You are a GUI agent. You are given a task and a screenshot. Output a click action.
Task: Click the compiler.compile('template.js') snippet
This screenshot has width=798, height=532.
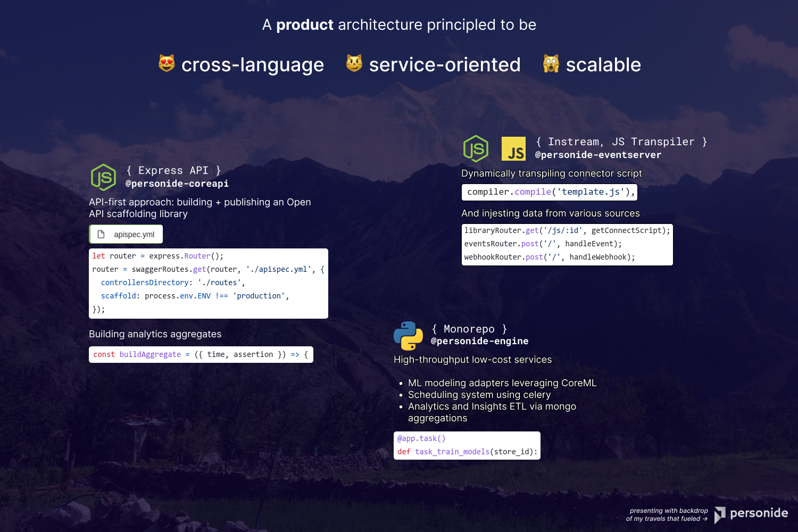click(x=550, y=192)
